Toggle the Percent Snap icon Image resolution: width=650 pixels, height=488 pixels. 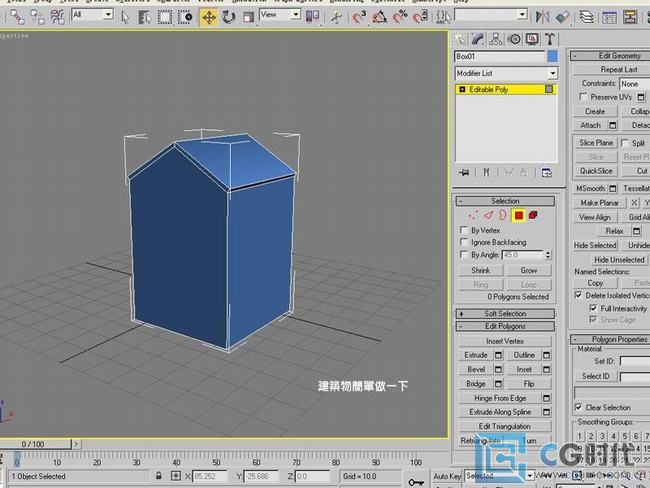click(400, 17)
